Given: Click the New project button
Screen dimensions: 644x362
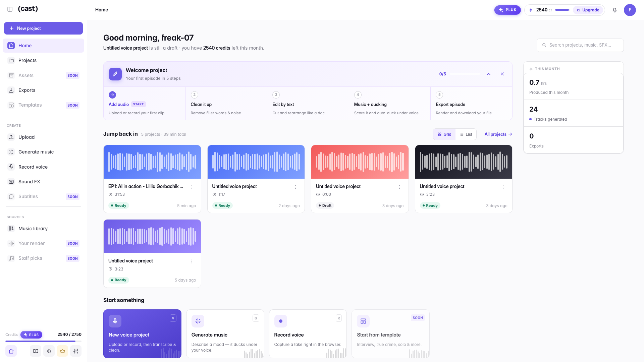Looking at the screenshot, I should coord(43,28).
